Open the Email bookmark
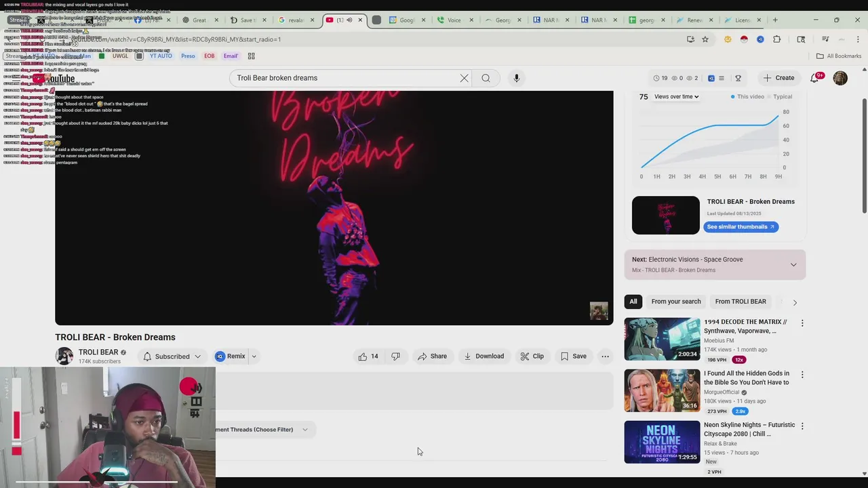The height and width of the screenshot is (488, 868). click(231, 56)
